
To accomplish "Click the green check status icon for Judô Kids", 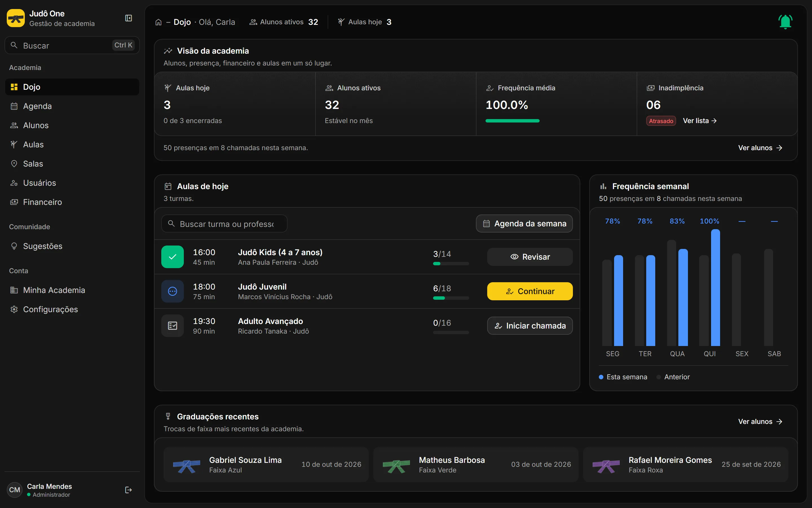I will click(173, 257).
